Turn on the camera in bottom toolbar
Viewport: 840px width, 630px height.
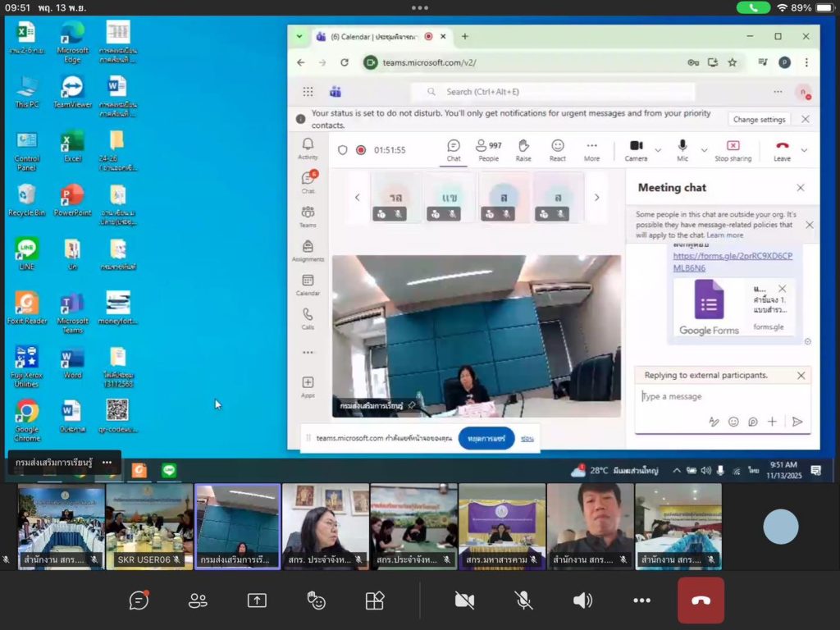pyautogui.click(x=464, y=600)
